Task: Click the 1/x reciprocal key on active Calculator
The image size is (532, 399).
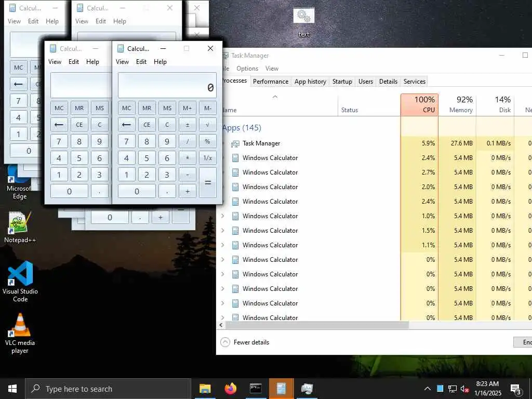Action: [208, 158]
